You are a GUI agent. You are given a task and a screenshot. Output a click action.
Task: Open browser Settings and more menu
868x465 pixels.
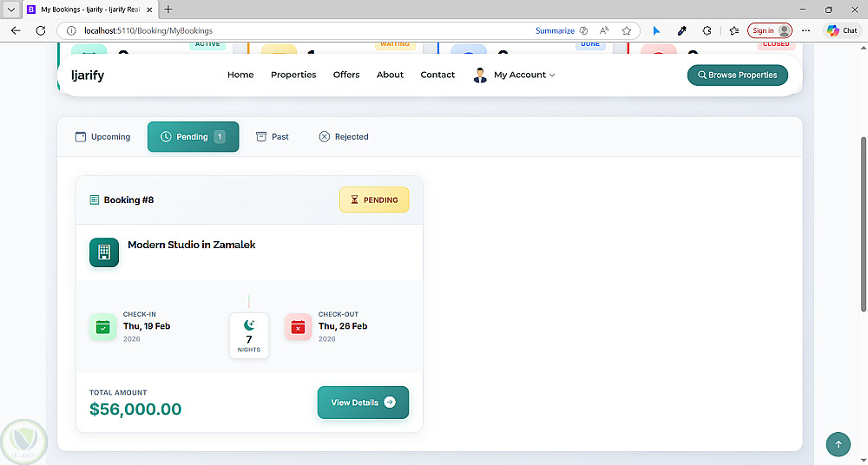pos(806,31)
